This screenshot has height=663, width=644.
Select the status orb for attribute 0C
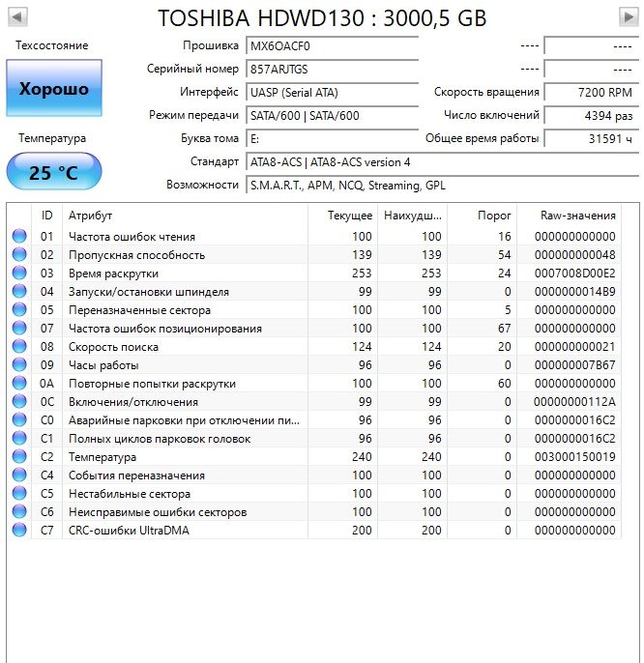coord(19,401)
